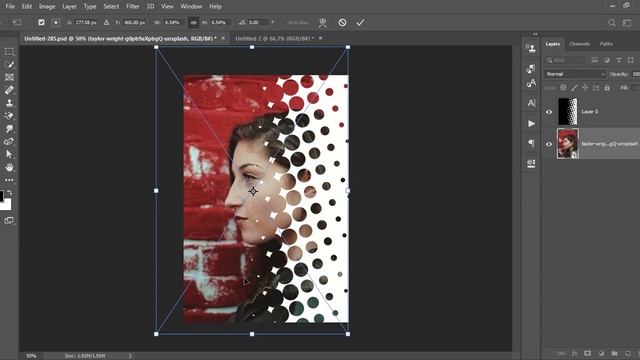This screenshot has height=360, width=640.
Task: Open the Layer menu
Action: tap(69, 7)
